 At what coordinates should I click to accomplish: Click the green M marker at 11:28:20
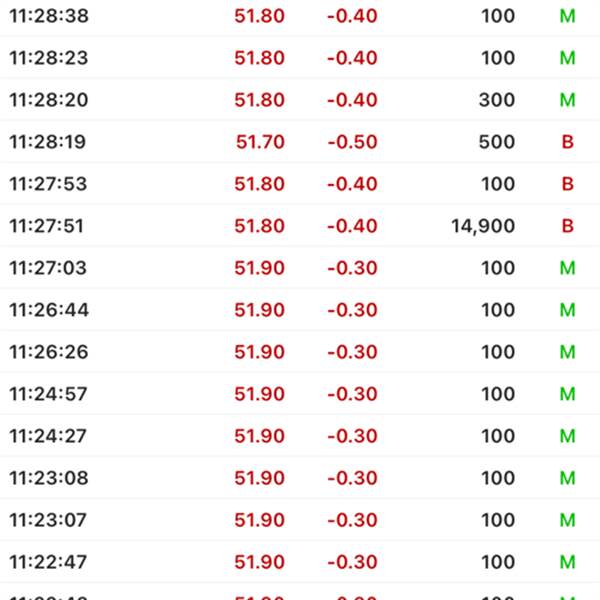567,100
